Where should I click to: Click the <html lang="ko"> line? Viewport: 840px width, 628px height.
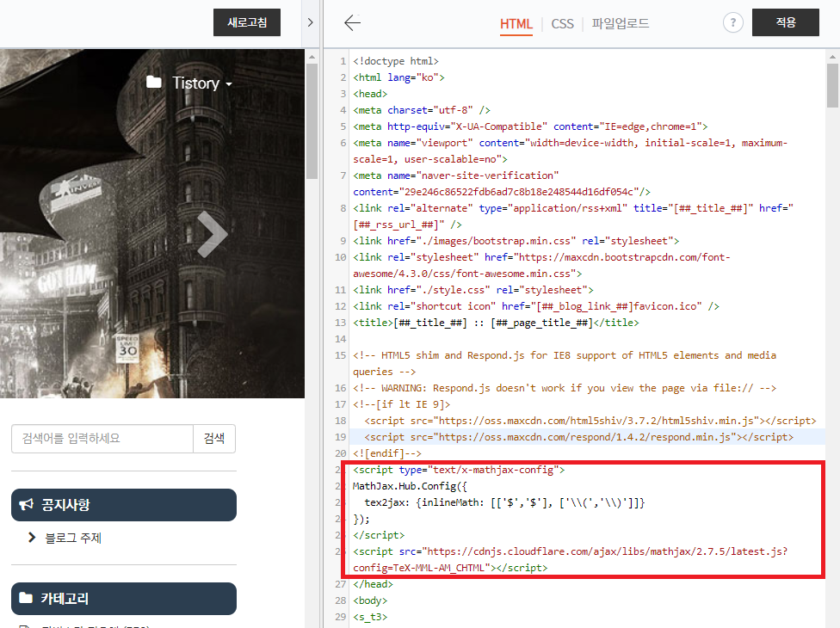tap(398, 77)
